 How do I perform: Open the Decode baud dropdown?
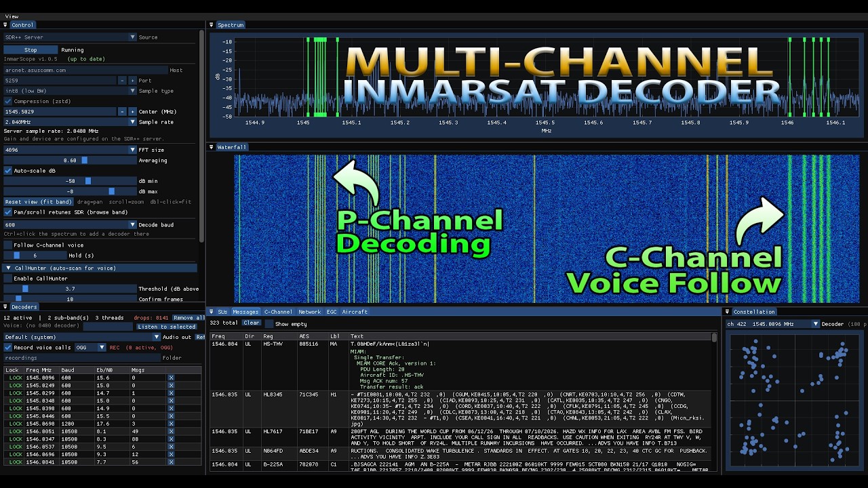coord(70,225)
